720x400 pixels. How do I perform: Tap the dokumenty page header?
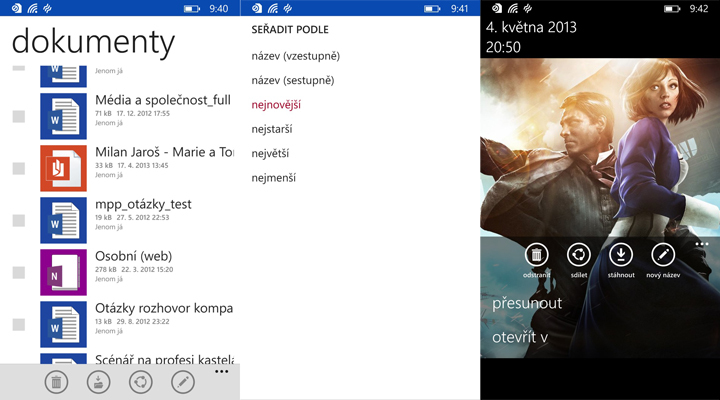pyautogui.click(x=93, y=42)
